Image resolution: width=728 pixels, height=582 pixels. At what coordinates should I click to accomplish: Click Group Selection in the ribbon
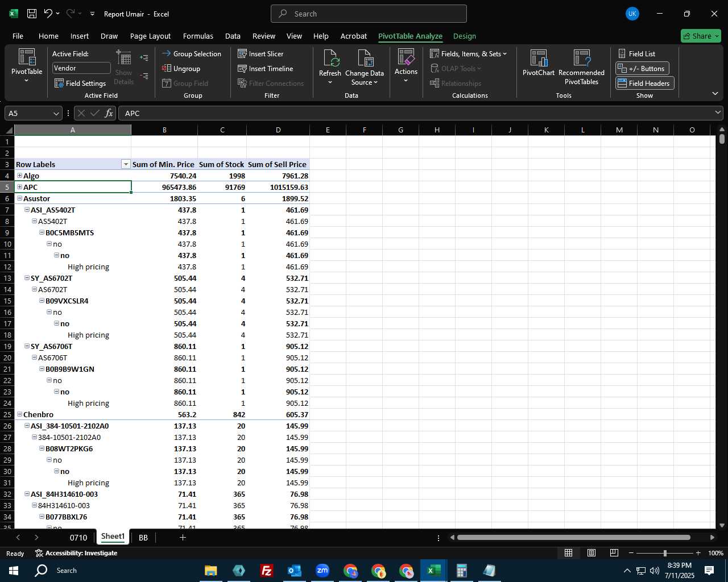pyautogui.click(x=191, y=53)
